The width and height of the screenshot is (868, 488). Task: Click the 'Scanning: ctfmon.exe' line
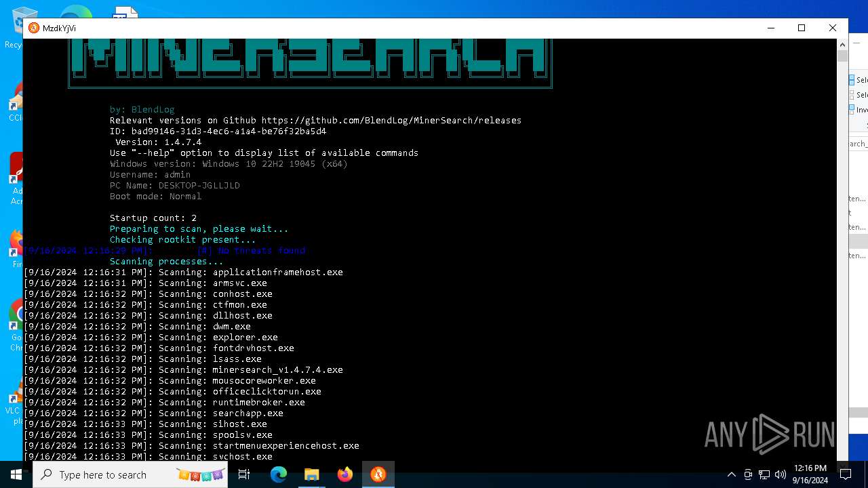[x=145, y=304]
